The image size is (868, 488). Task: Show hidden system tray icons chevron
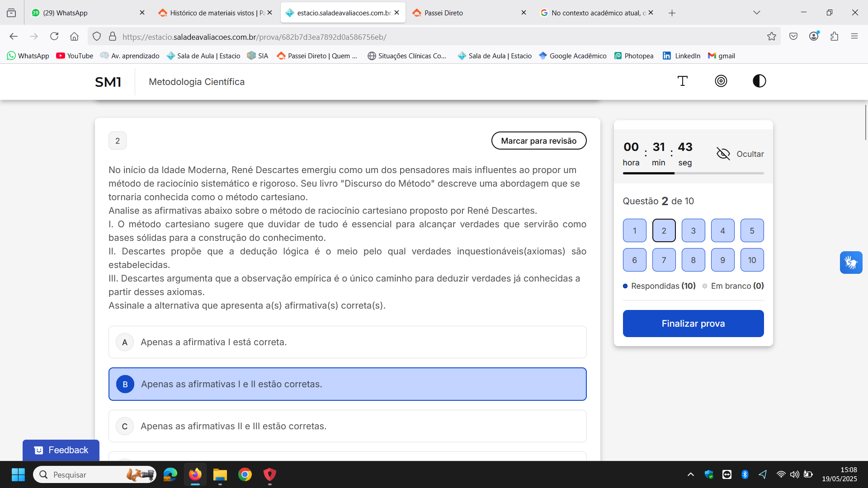point(690,474)
